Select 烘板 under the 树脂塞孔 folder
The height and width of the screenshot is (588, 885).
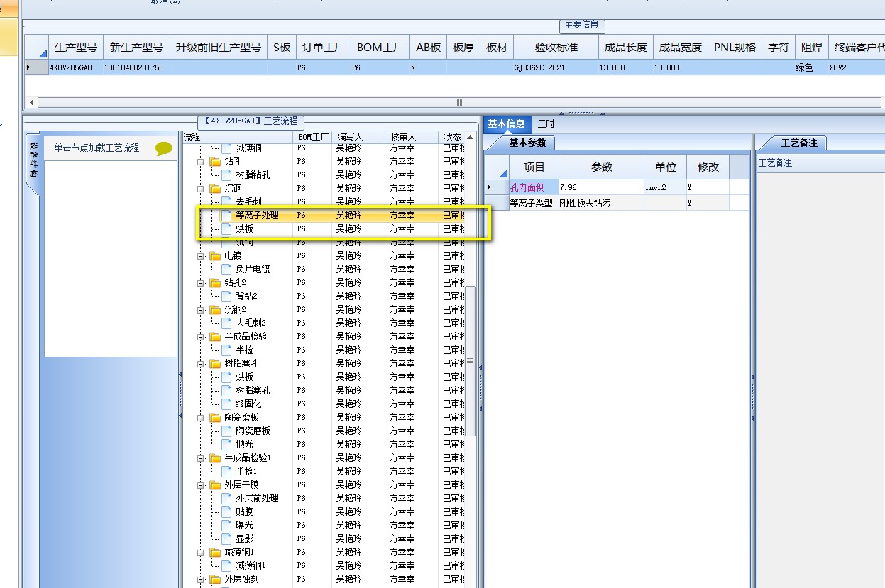point(244,377)
